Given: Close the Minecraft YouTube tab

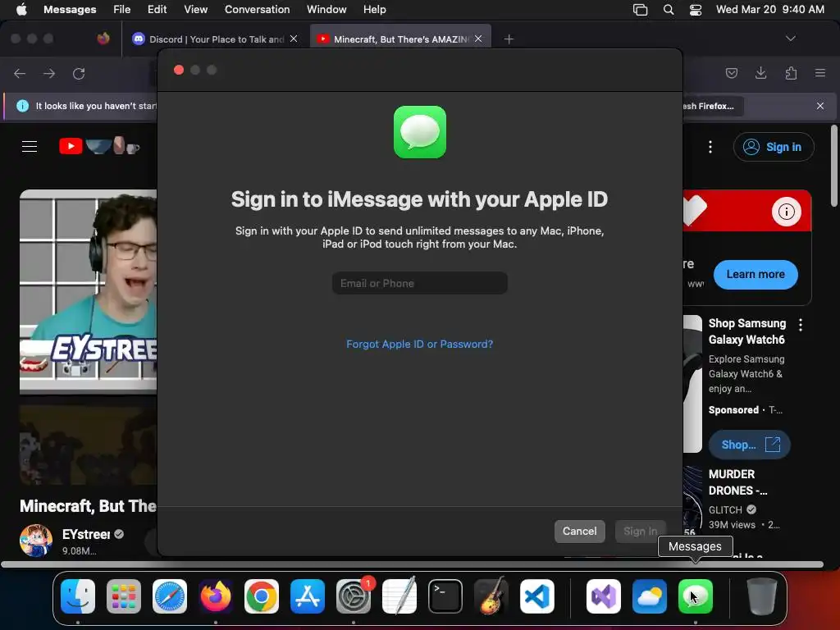Looking at the screenshot, I should 478,39.
